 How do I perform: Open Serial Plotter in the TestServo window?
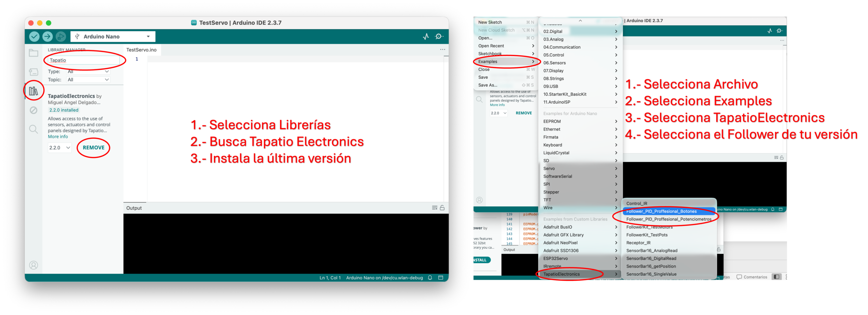[426, 36]
